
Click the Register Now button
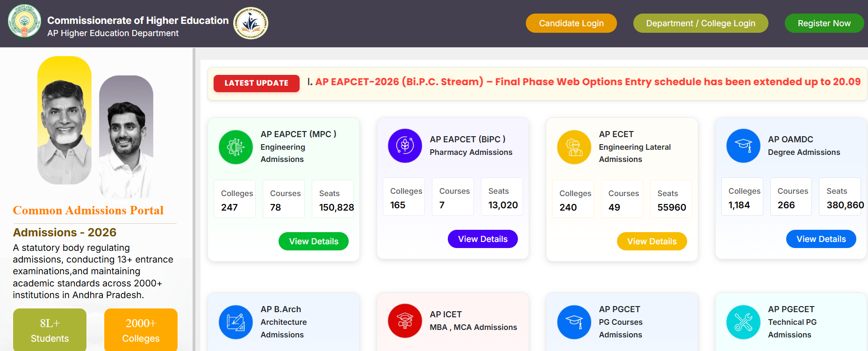pyautogui.click(x=824, y=23)
